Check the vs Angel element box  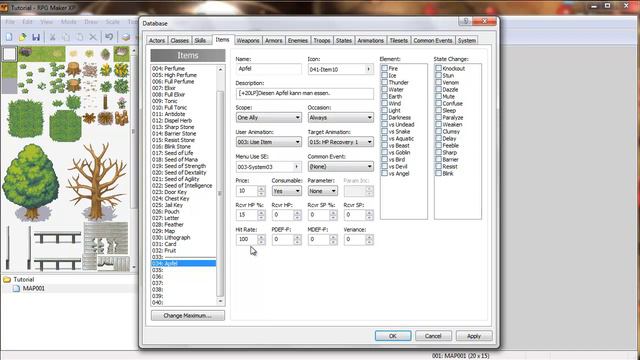click(384, 173)
